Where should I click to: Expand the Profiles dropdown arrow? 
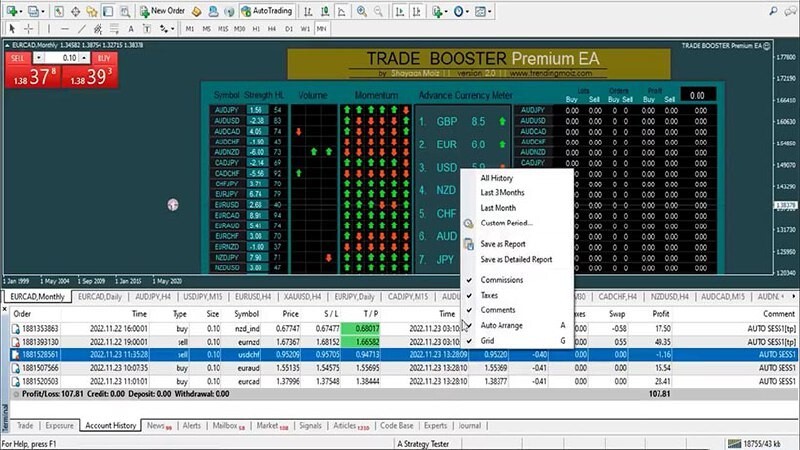[x=43, y=11]
